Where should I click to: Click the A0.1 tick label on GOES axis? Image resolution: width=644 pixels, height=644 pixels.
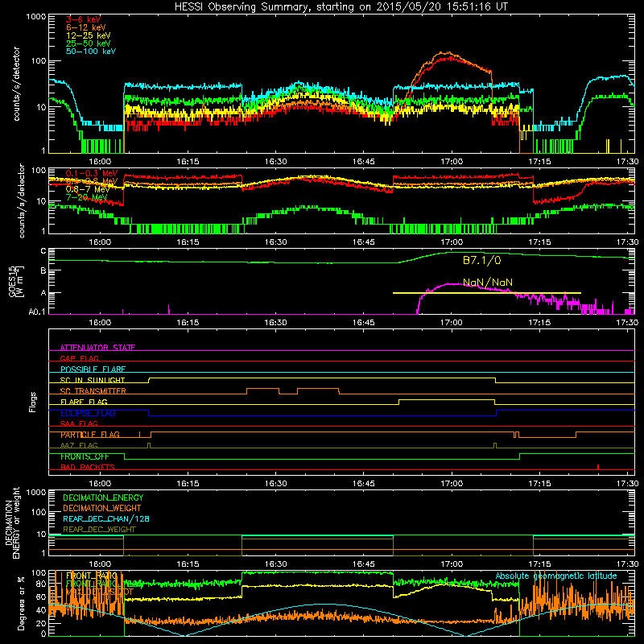pos(37,312)
